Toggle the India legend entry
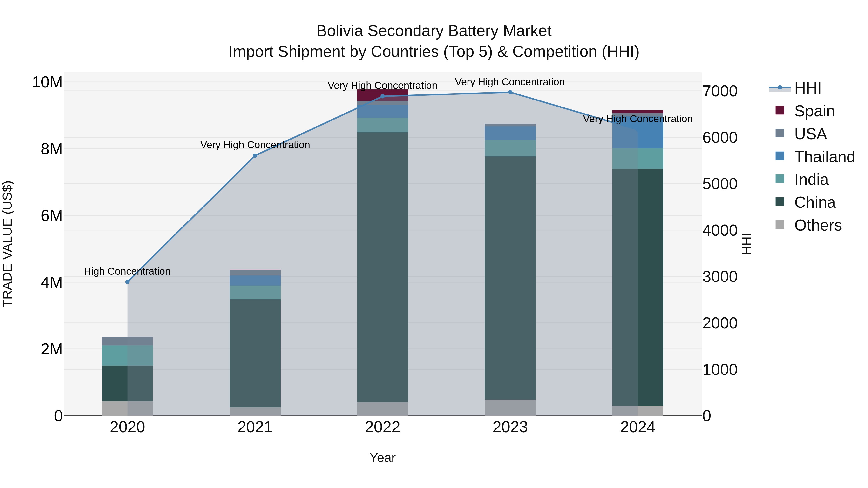This screenshot has width=868, height=488. [x=802, y=180]
